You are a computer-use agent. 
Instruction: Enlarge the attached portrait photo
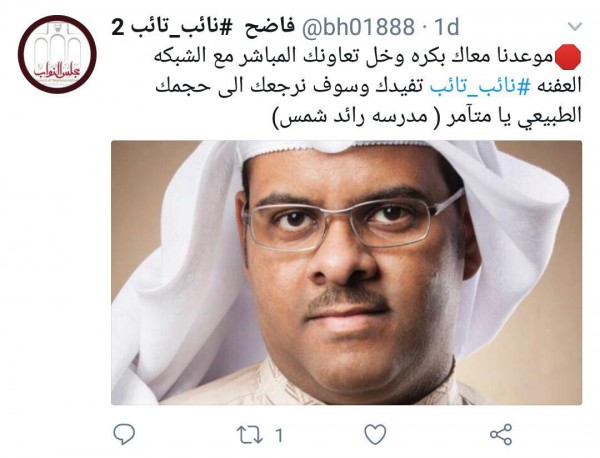[346, 272]
